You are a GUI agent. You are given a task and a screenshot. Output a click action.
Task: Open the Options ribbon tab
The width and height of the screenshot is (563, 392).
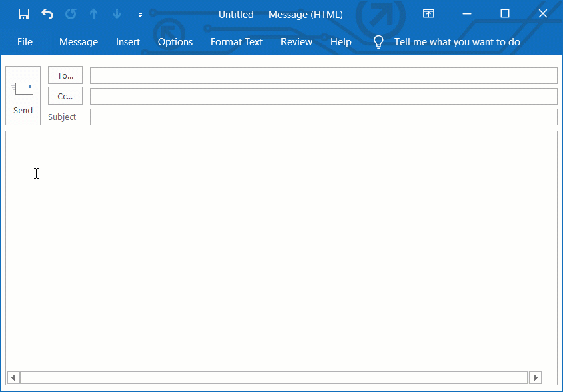(x=175, y=41)
